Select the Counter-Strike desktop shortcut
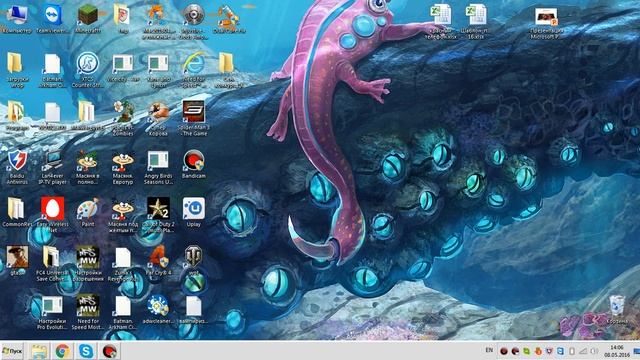Image resolution: width=640 pixels, height=360 pixels. click(87, 70)
